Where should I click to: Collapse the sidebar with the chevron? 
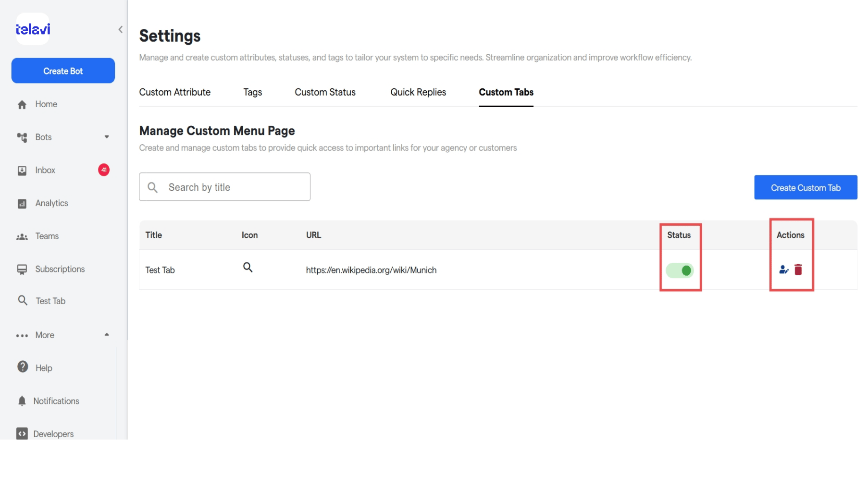tap(120, 29)
